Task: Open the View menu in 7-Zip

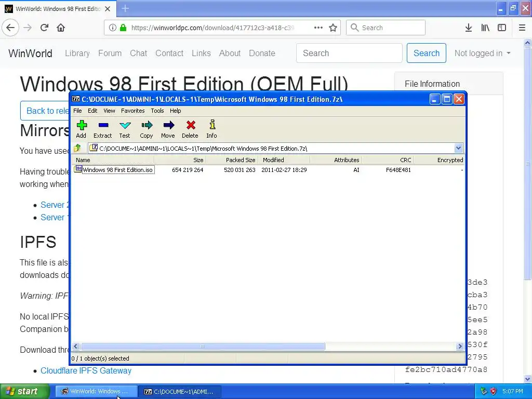Action: tap(109, 111)
